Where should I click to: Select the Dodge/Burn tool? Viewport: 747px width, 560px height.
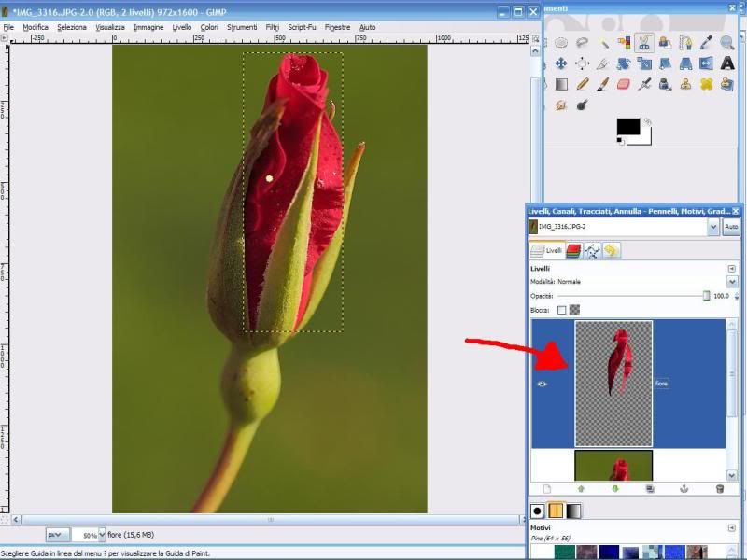pyautogui.click(x=582, y=105)
